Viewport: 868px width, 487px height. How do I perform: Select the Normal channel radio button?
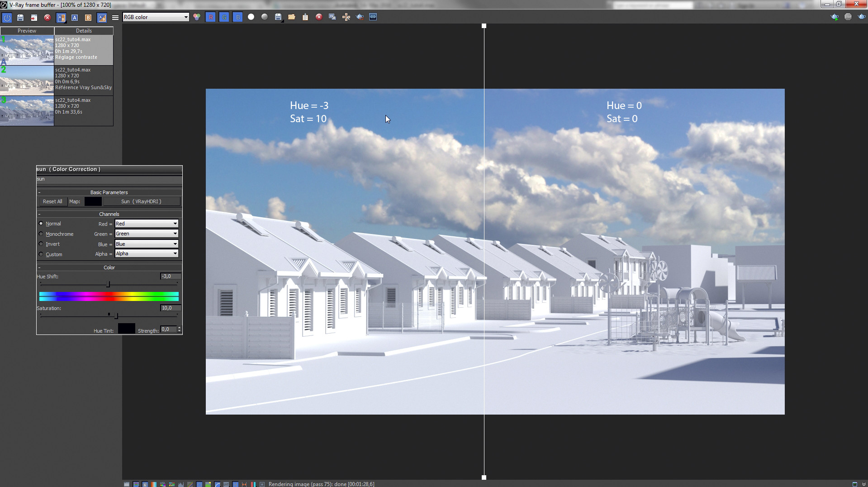pyautogui.click(x=41, y=224)
